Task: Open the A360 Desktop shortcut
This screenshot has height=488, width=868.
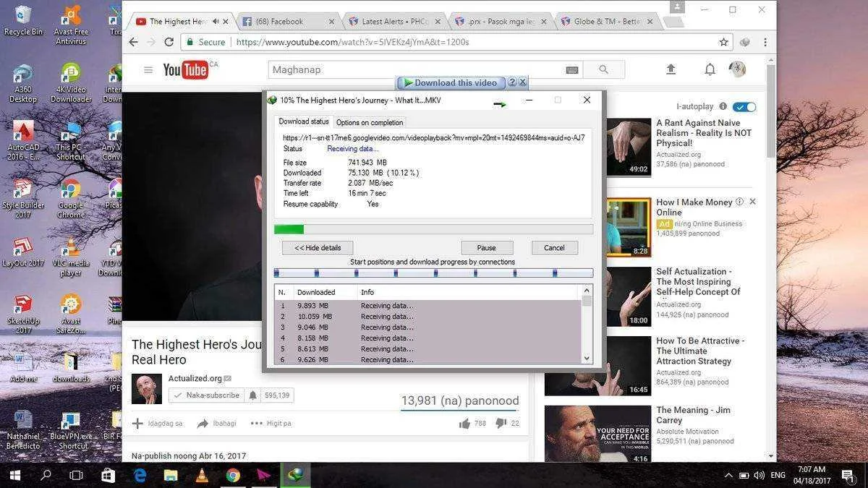Action: point(22,83)
